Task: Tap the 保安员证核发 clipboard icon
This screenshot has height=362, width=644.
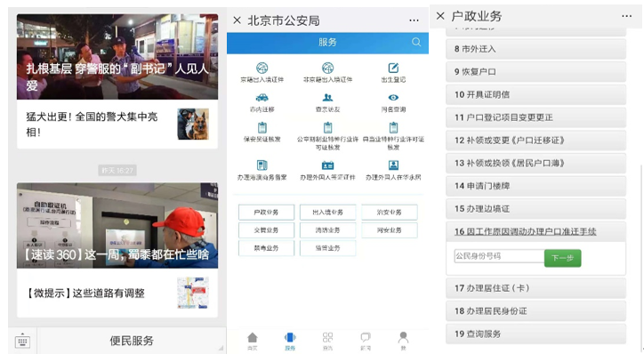Action: coord(262,130)
